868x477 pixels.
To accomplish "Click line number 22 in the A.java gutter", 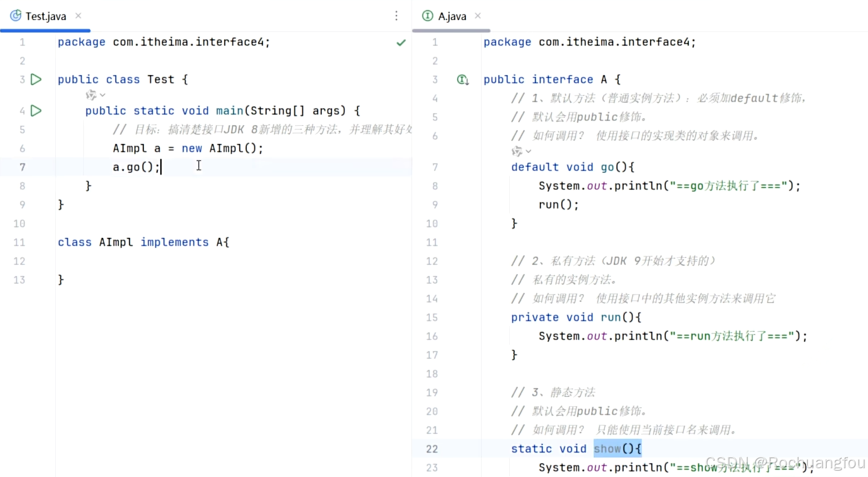I will point(432,449).
